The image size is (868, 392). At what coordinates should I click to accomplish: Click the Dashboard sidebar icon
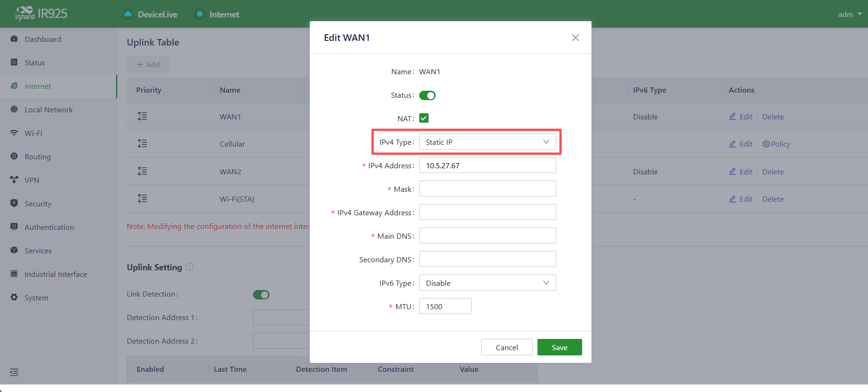tap(14, 39)
